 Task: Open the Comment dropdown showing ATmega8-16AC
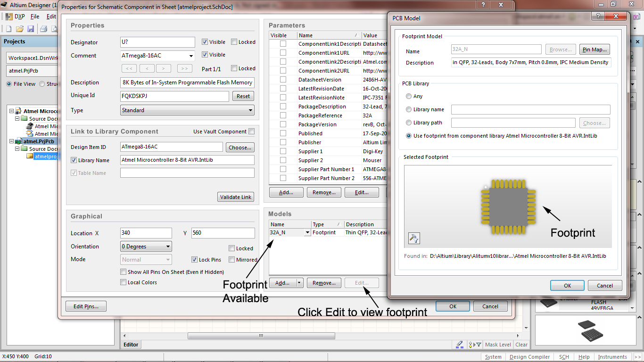191,56
